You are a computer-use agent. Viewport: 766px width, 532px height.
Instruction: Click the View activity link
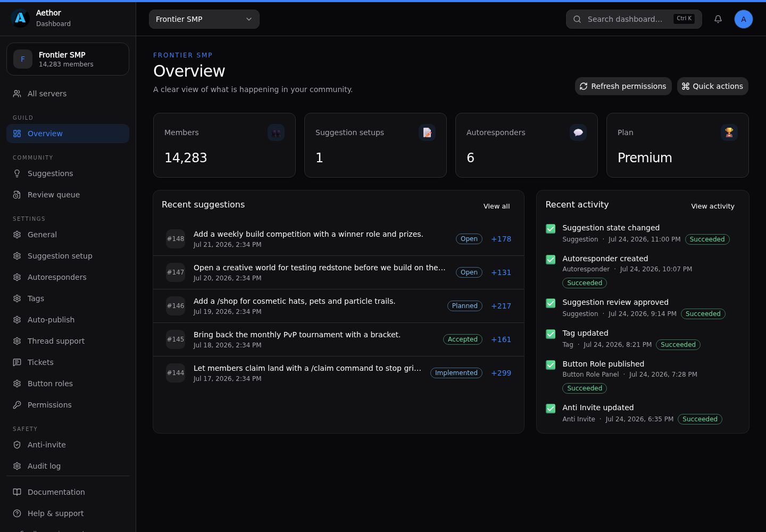tap(712, 206)
